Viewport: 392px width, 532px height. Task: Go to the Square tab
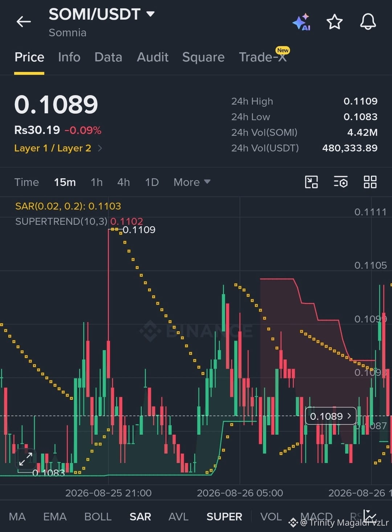tap(203, 57)
